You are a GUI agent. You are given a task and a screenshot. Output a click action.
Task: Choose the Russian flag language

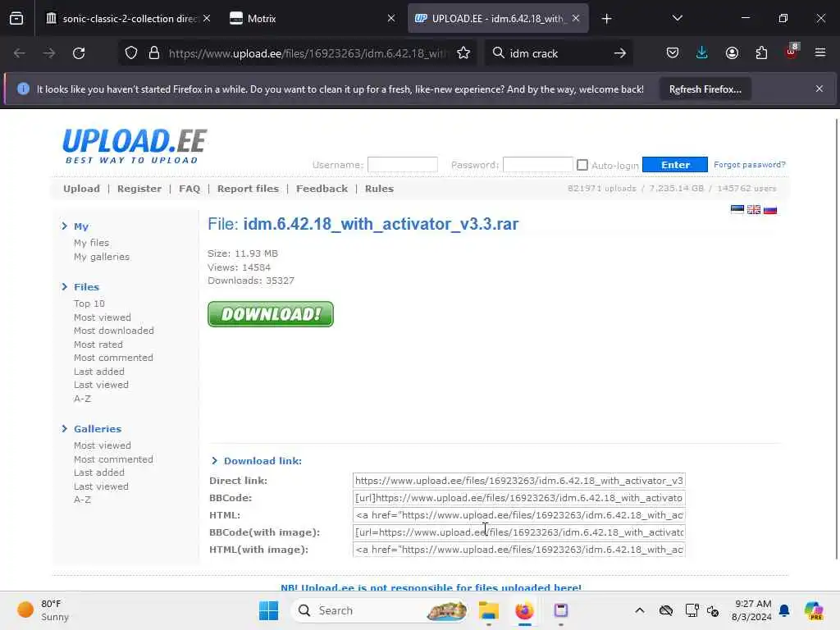770,209
